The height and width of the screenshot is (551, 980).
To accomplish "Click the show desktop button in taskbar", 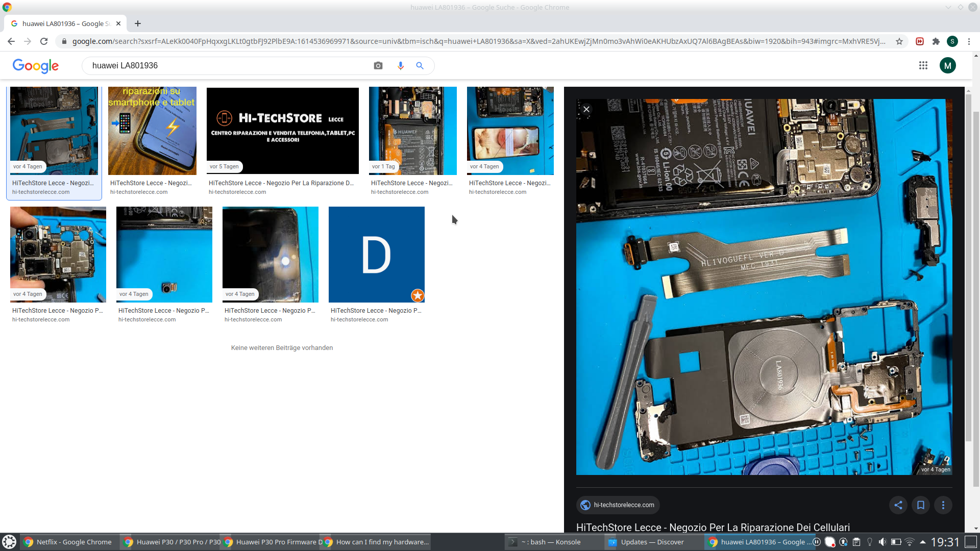I will click(971, 542).
